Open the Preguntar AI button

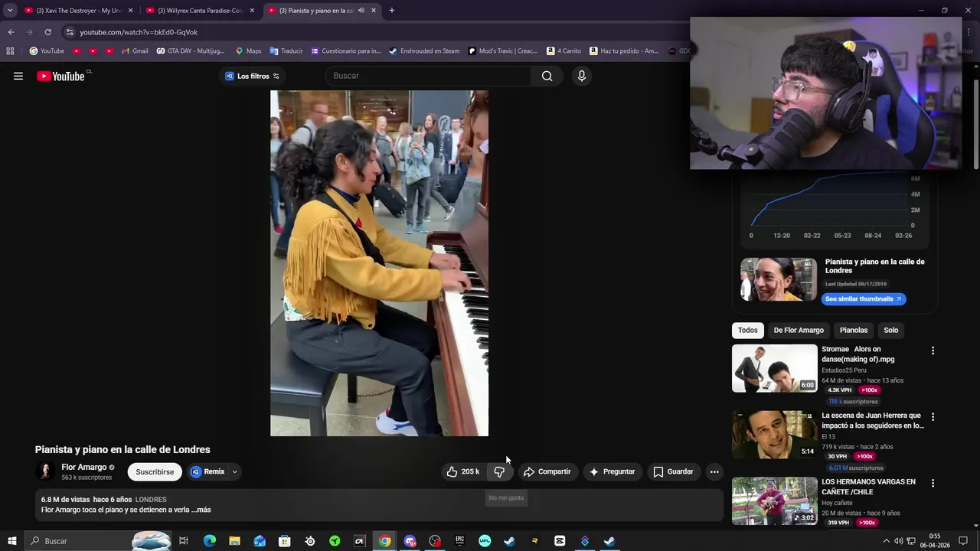pyautogui.click(x=611, y=471)
